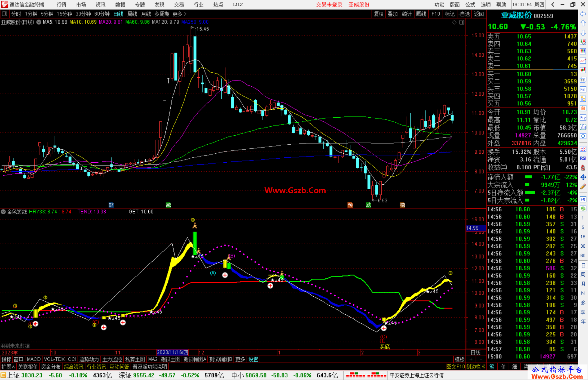This screenshot has height=380, width=588.
Task: Select the 笔 tab in trade list
Action: tap(492, 367)
